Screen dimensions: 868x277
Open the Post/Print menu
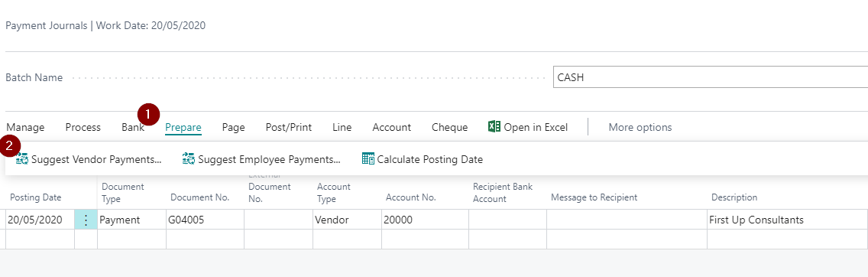(288, 128)
